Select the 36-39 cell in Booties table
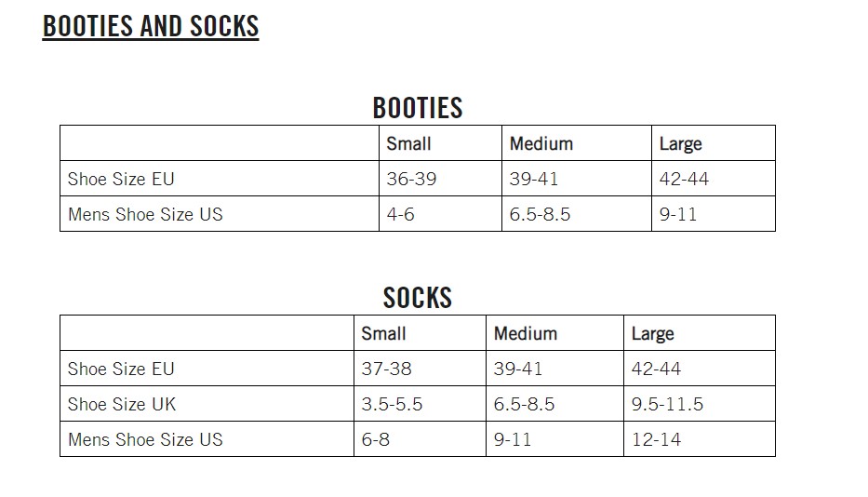The width and height of the screenshot is (868, 497). pos(411,179)
